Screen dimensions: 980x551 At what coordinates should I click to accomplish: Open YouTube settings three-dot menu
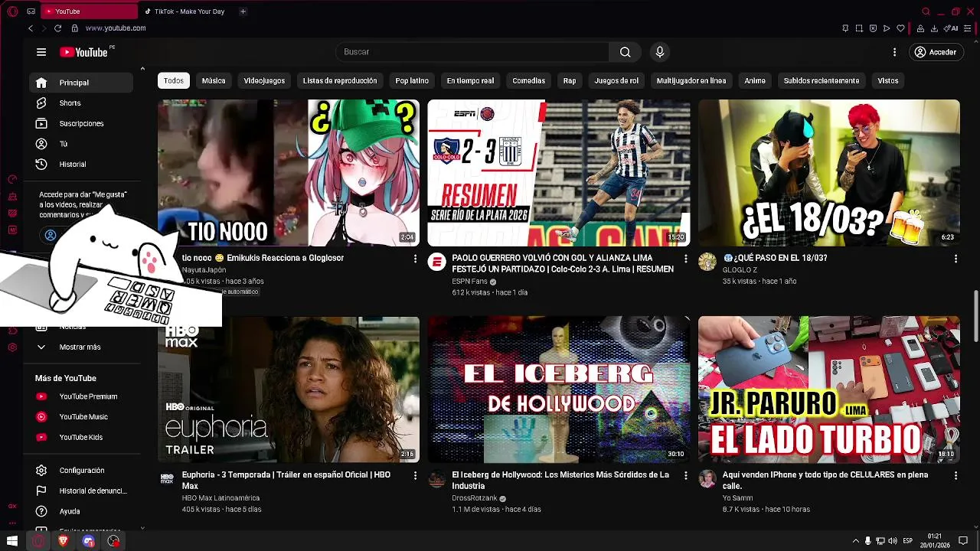click(x=894, y=52)
